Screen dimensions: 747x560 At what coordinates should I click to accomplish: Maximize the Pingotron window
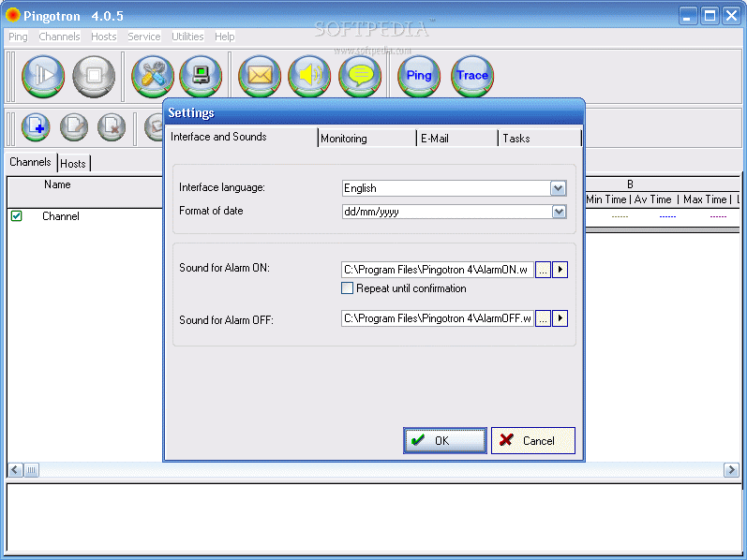coord(710,16)
